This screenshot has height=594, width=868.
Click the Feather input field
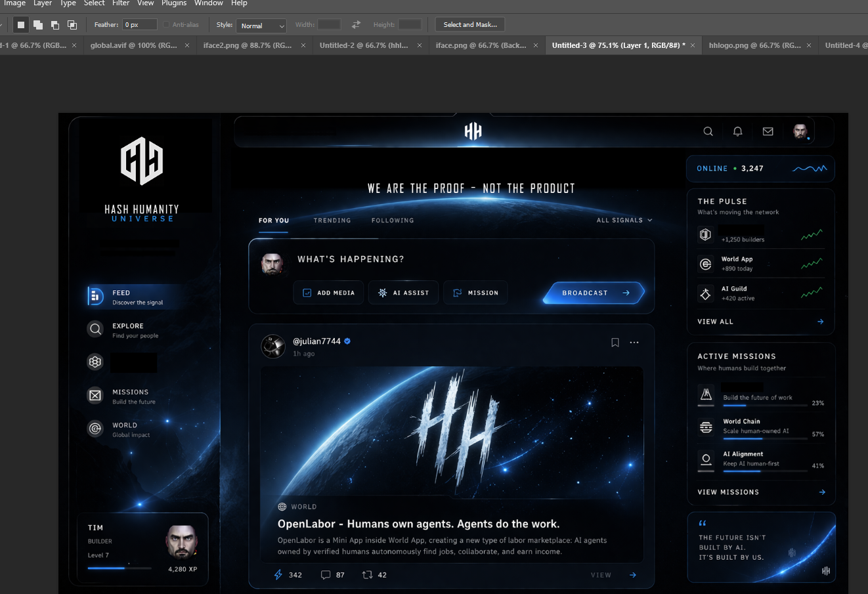140,25
